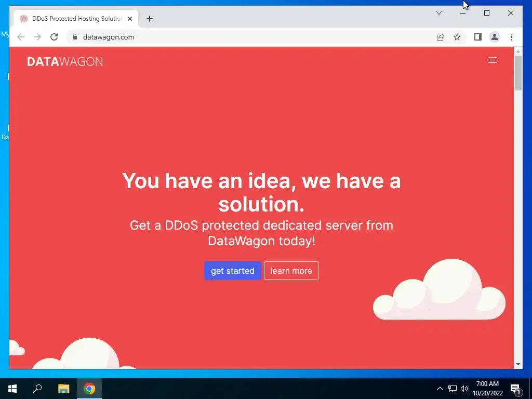Open the volume control icon
532x399 pixels.
464,389
